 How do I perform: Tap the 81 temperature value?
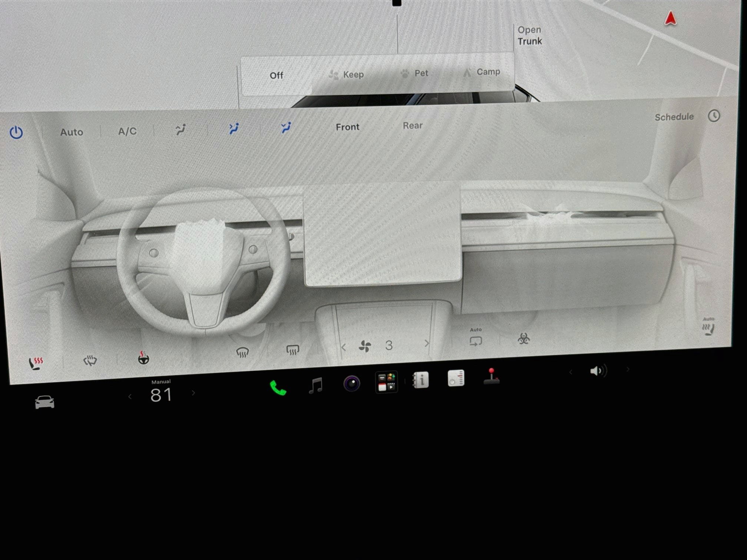161,395
